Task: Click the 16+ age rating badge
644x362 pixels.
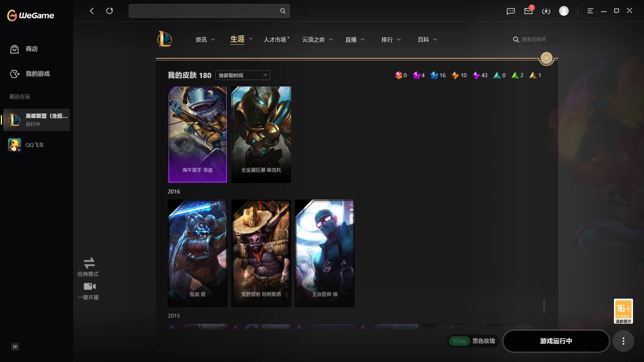Action: coord(623,311)
